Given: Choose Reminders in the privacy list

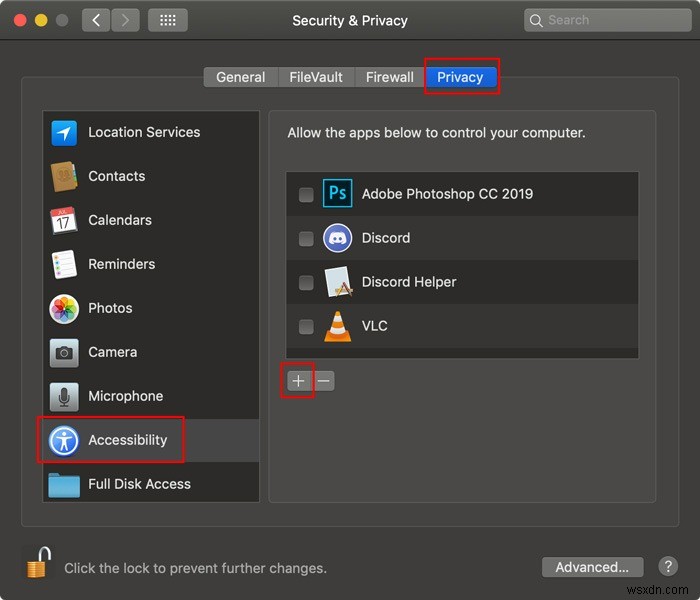Looking at the screenshot, I should (x=151, y=264).
